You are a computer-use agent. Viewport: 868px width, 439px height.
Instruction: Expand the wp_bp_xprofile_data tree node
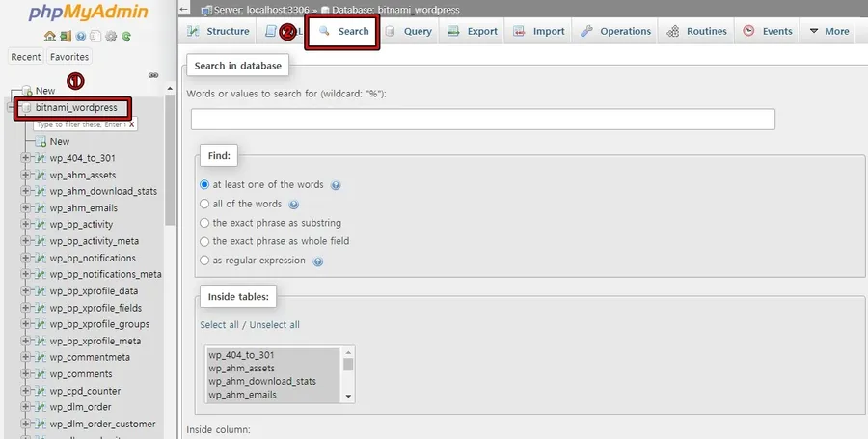point(25,290)
